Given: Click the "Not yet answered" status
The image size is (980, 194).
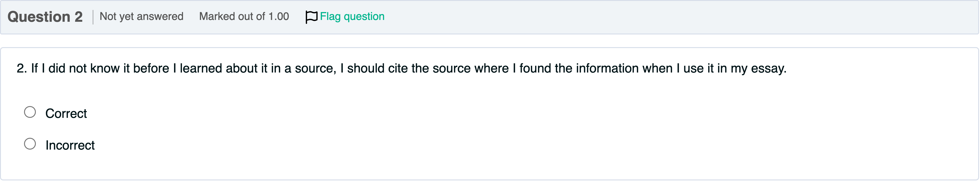Looking at the screenshot, I should [142, 16].
